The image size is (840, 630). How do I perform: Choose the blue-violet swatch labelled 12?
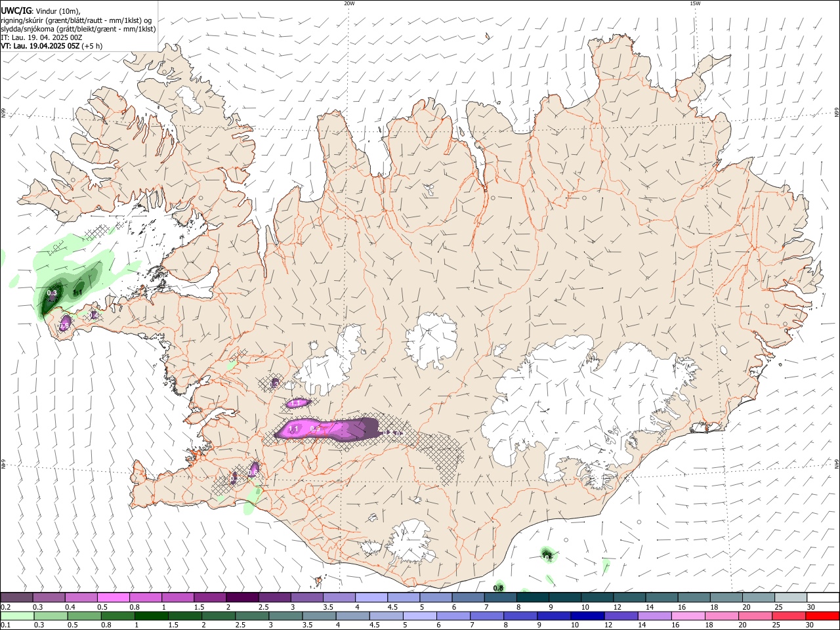[621, 616]
